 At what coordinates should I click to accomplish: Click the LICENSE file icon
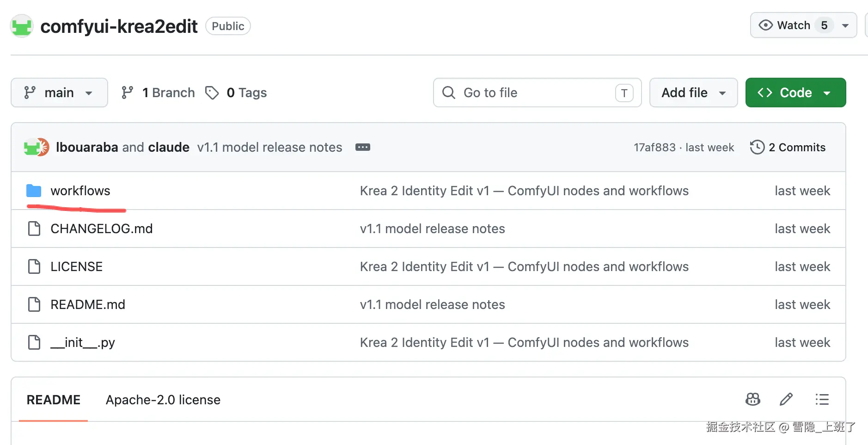(34, 266)
